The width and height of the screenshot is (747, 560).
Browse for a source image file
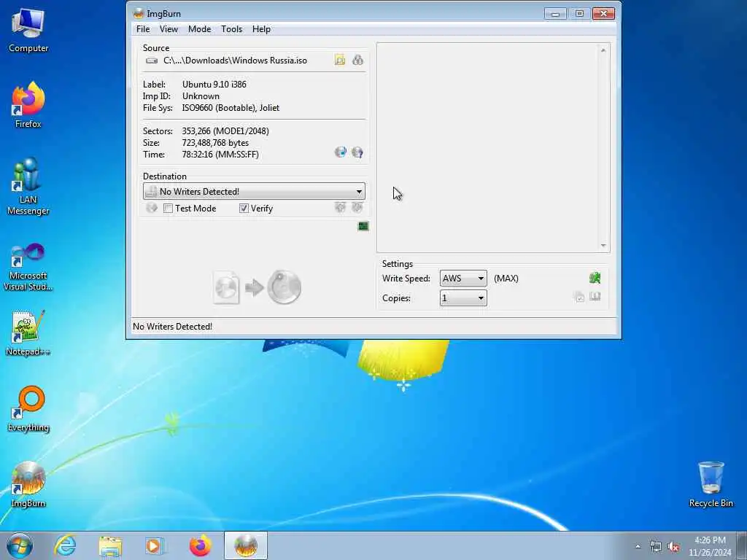(340, 60)
